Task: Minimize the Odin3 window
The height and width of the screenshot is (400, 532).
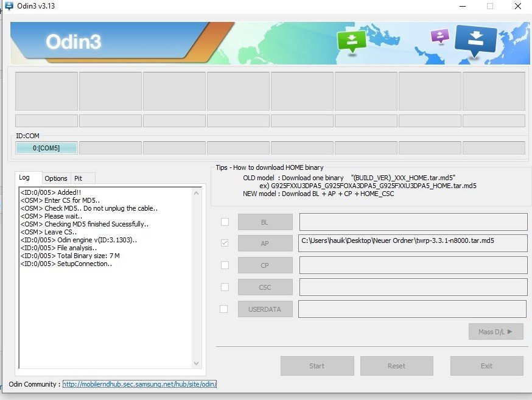Action: (x=463, y=6)
